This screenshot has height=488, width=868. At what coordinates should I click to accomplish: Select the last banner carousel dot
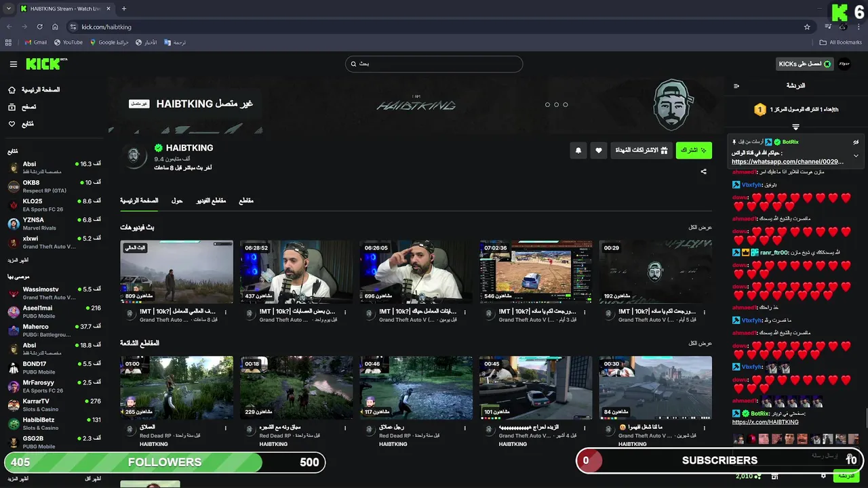point(565,105)
